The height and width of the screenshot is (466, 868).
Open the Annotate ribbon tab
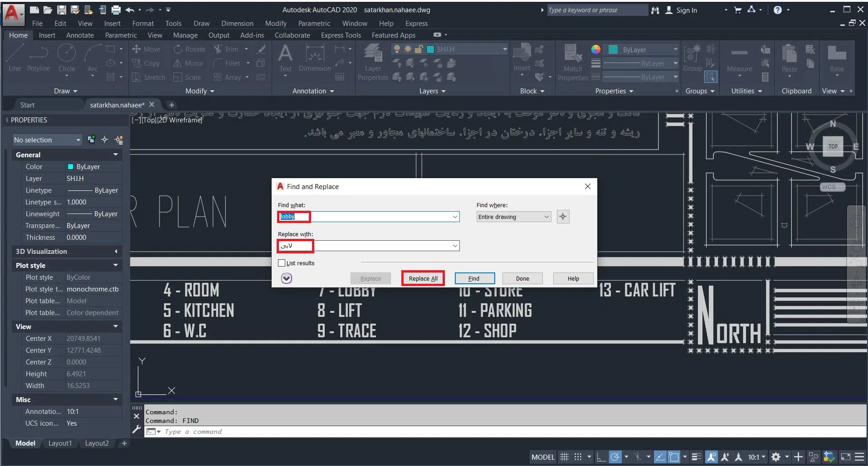pyautogui.click(x=80, y=35)
